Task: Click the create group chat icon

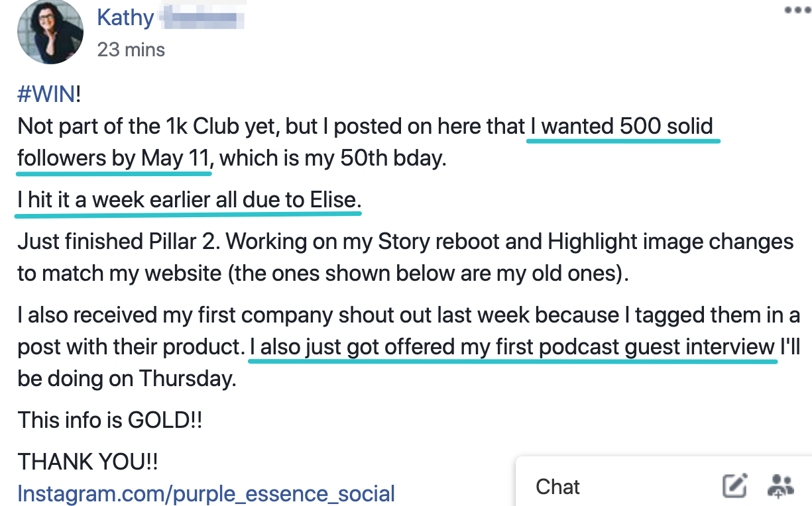Action: click(x=780, y=486)
